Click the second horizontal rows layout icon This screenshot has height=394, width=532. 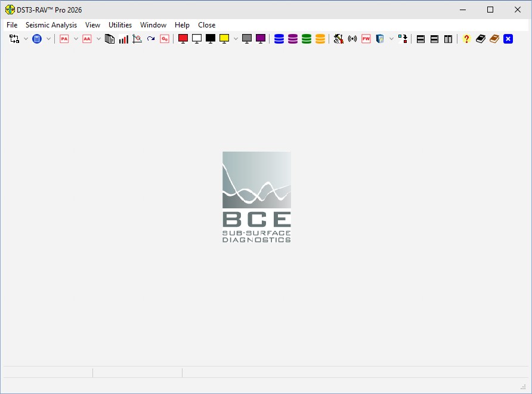[434, 39]
